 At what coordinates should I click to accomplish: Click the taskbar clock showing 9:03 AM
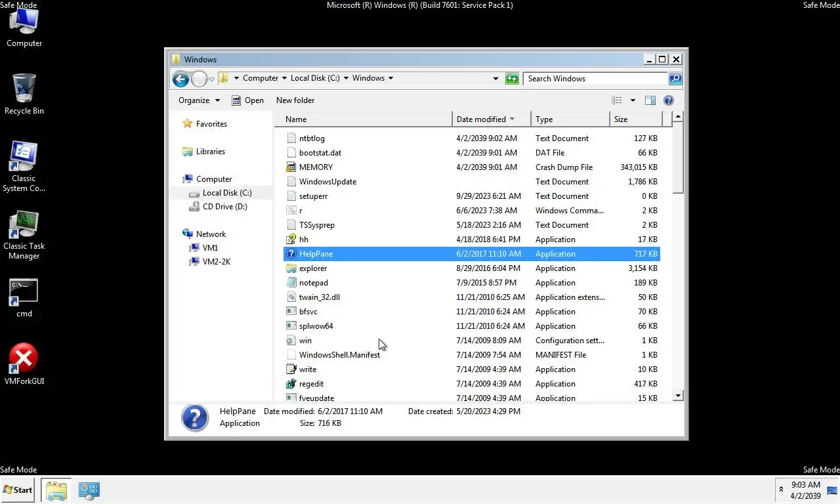806,490
